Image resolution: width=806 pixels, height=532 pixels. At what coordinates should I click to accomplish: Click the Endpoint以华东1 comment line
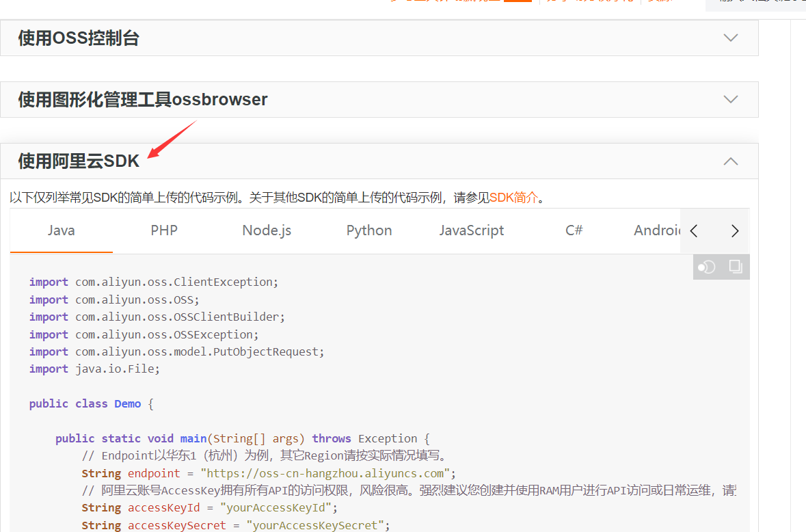tap(267, 456)
